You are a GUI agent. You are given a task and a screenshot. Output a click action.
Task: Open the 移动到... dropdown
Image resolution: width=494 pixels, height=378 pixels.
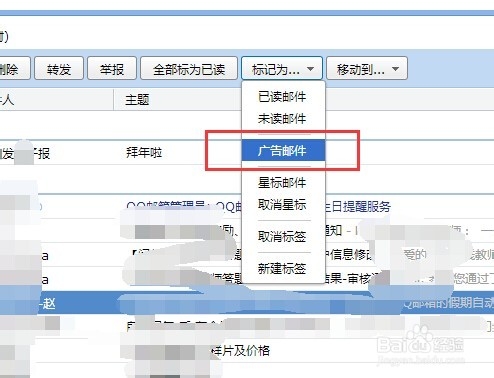point(367,69)
